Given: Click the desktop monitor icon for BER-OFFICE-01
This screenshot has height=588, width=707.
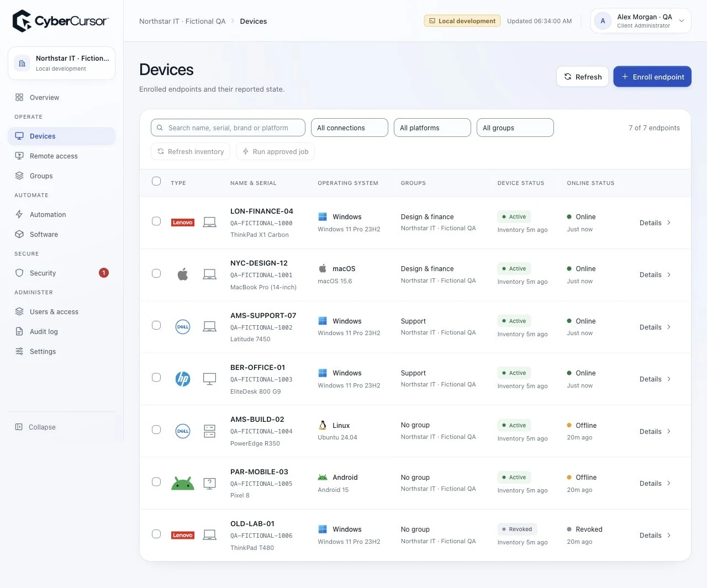Looking at the screenshot, I should pyautogui.click(x=209, y=379).
